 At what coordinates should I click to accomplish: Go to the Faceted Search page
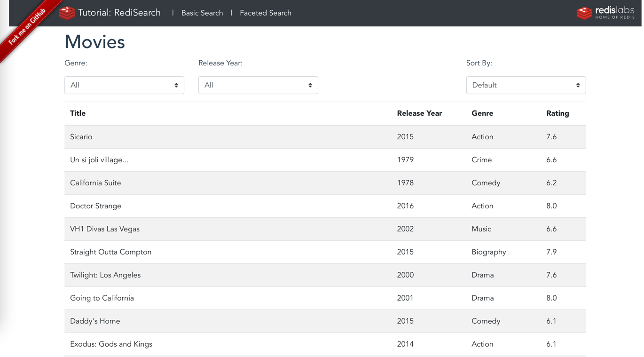[x=266, y=13]
